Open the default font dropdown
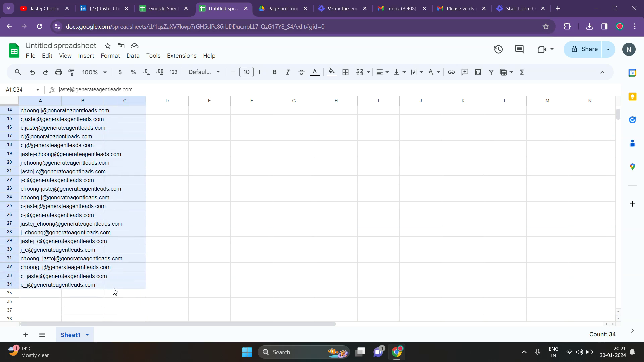Viewport: 644px width, 362px height. [204, 72]
